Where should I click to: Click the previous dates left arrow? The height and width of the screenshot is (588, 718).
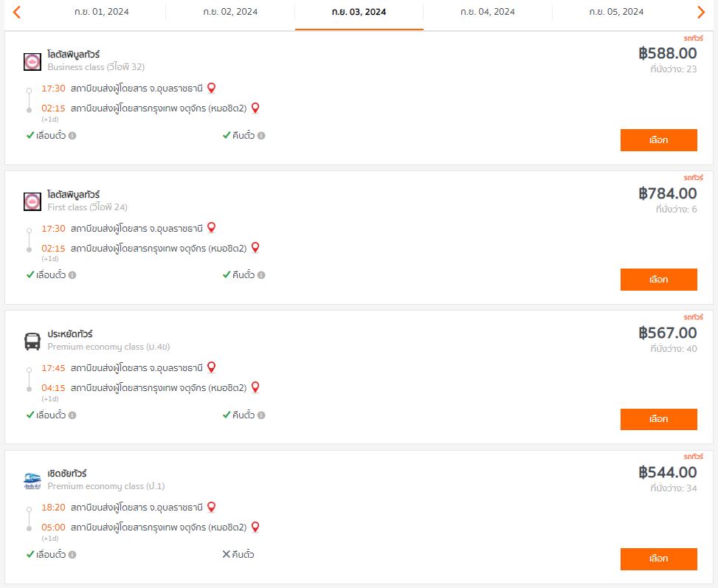16,12
